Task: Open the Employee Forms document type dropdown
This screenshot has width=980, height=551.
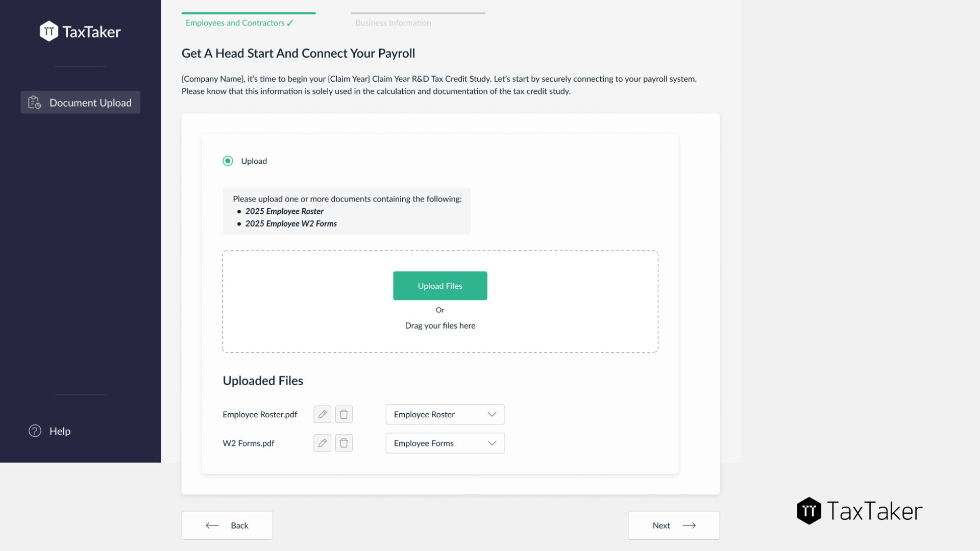Action: tap(444, 443)
